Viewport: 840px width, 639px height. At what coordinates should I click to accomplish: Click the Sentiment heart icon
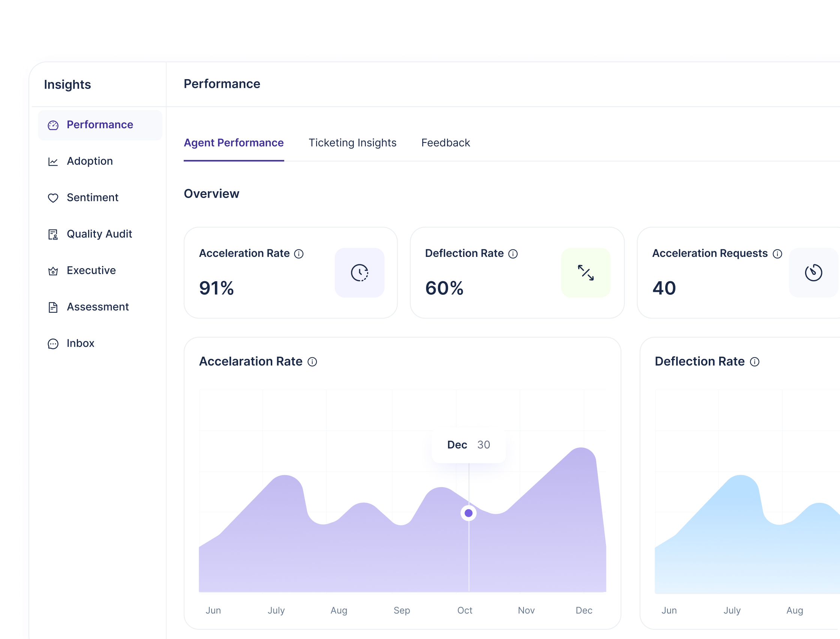click(53, 198)
